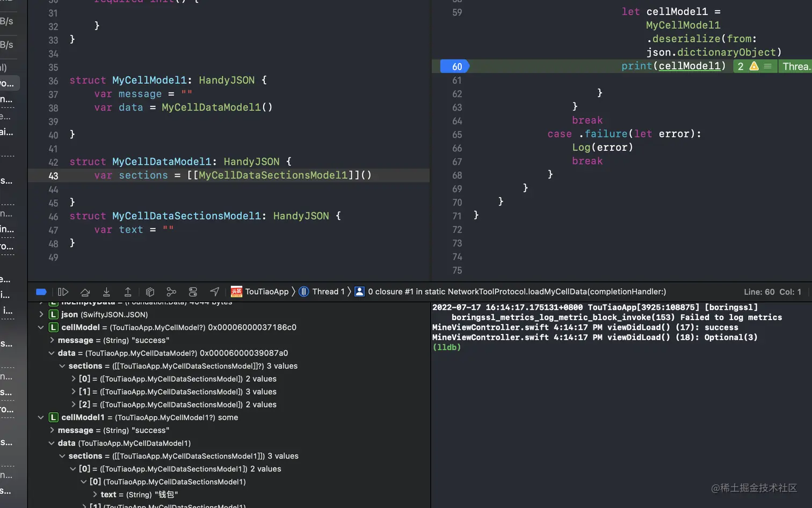Collapse cellModel sections 3 values row
The height and width of the screenshot is (508, 812).
(x=62, y=366)
